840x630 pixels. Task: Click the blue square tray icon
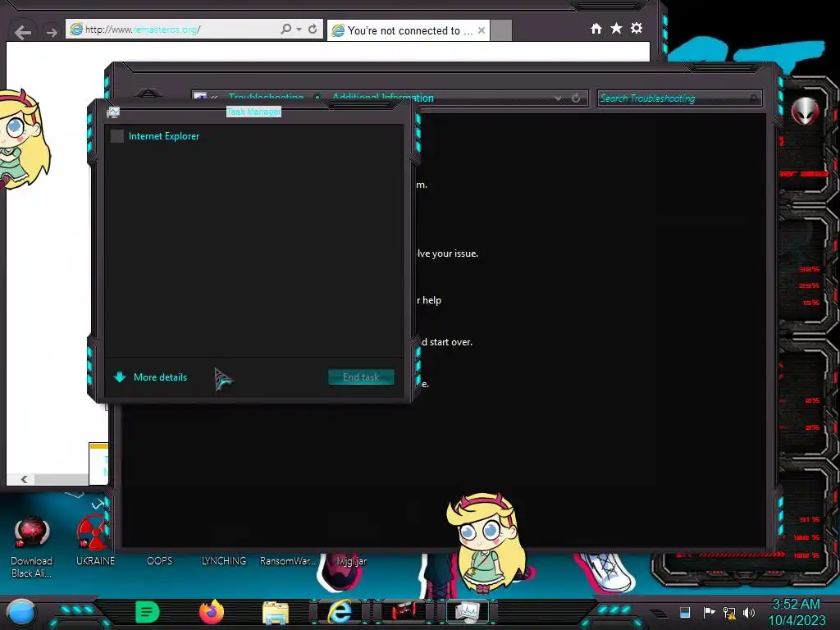point(685,612)
